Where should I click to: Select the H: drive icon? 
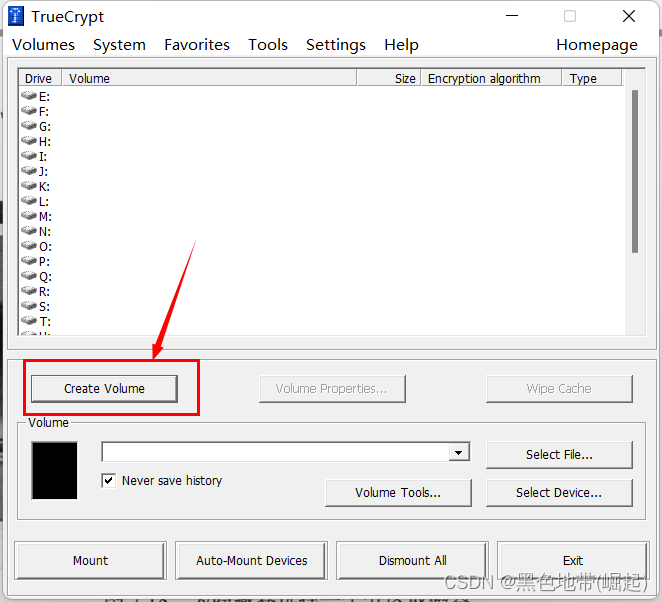click(29, 141)
